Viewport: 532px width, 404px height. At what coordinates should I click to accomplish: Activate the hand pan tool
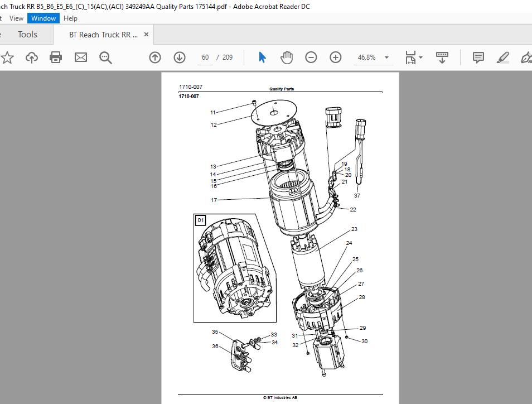pos(287,57)
